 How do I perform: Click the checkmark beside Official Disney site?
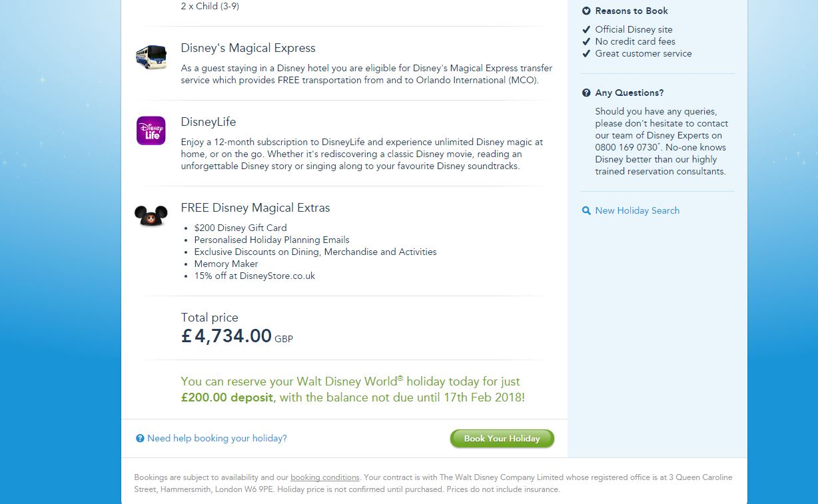[586, 30]
